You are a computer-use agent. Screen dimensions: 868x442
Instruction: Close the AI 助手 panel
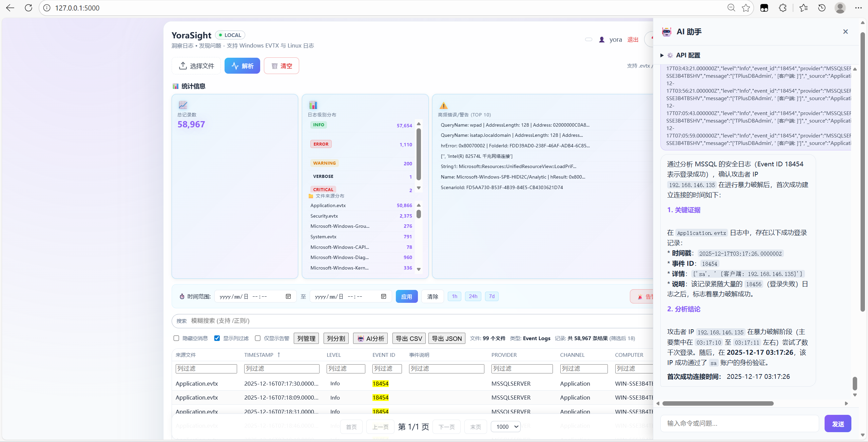[x=845, y=32]
